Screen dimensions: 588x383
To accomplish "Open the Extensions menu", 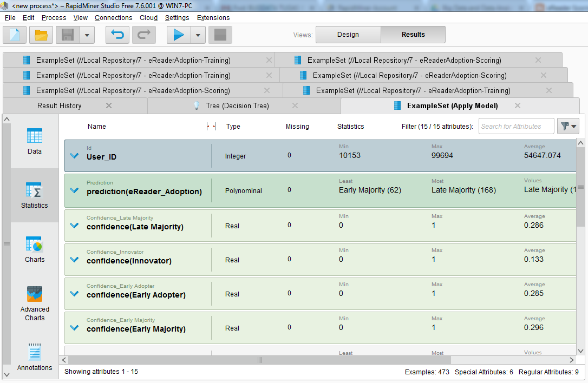I will click(x=213, y=17).
